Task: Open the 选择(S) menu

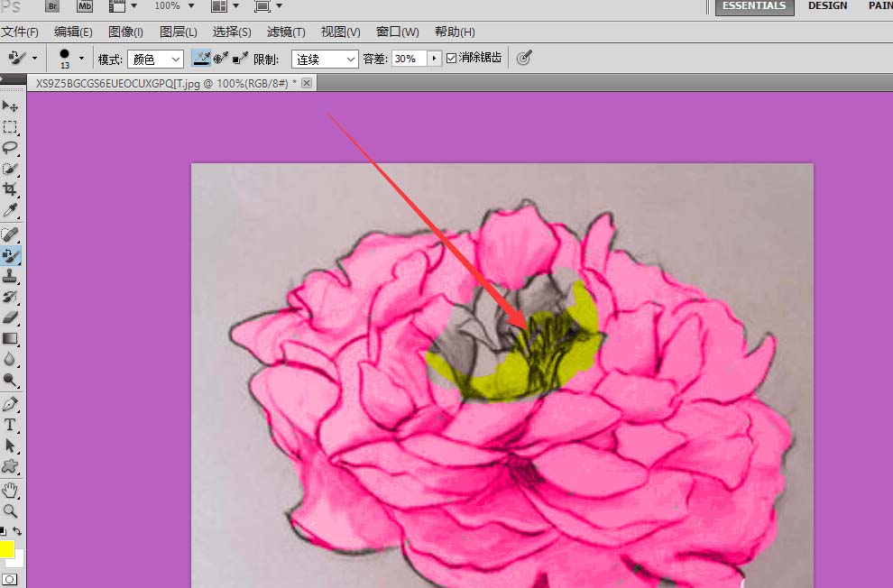Action: [232, 32]
